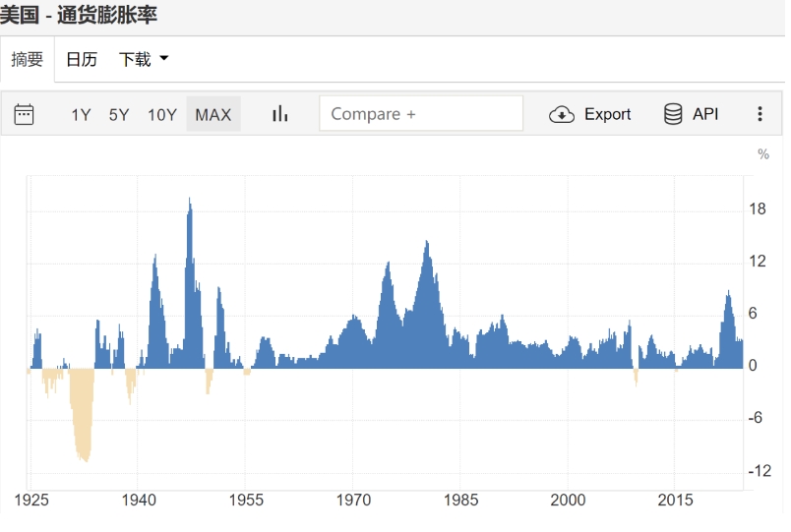Click the % unit label
This screenshot has width=791, height=532.
(x=763, y=153)
